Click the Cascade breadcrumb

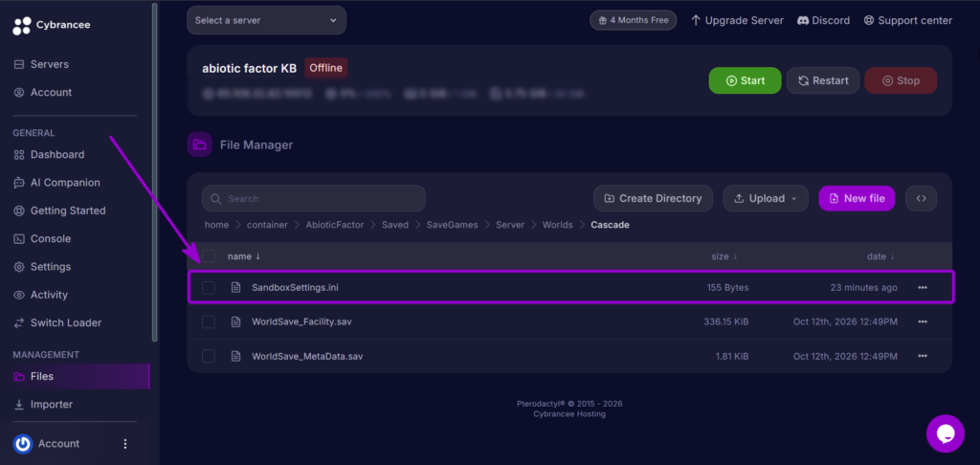point(610,225)
